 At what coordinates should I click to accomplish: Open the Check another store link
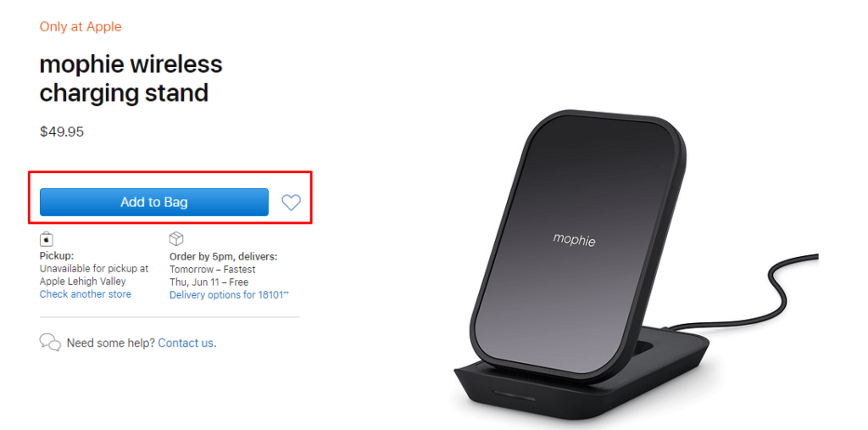point(86,294)
